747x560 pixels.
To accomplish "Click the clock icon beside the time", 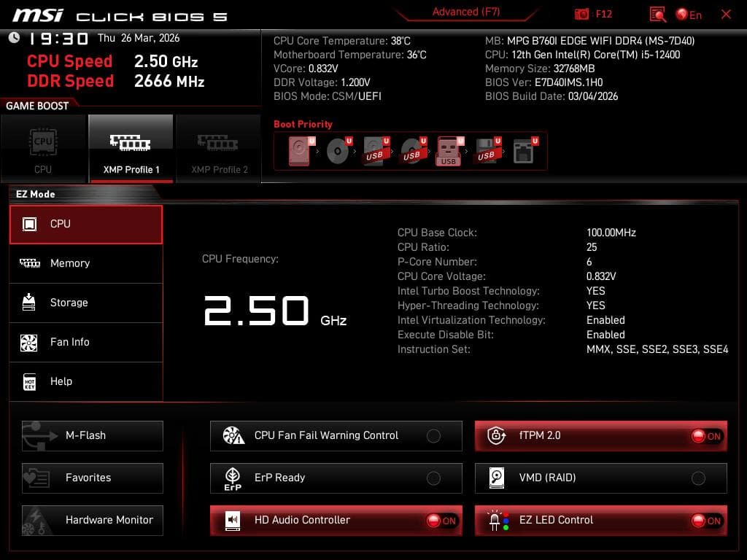I will click(x=15, y=38).
